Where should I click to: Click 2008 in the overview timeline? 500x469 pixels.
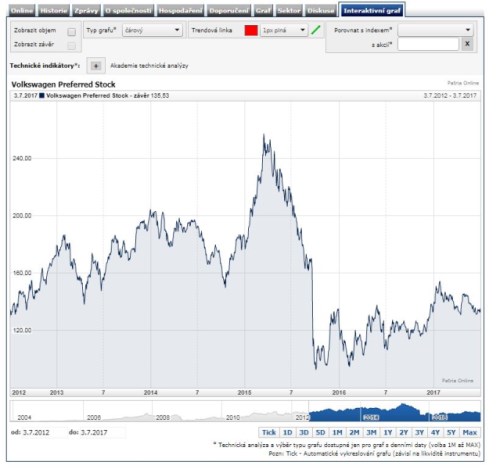click(163, 417)
